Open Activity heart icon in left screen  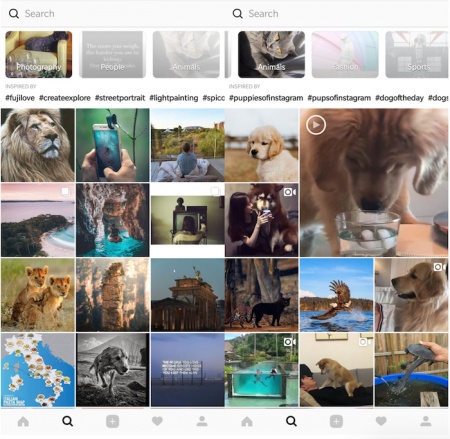(157, 421)
